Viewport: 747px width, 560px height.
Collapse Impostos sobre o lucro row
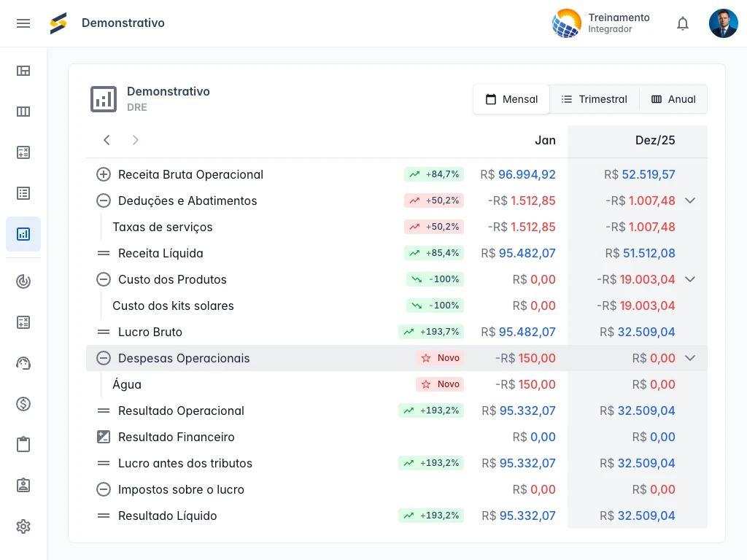104,489
